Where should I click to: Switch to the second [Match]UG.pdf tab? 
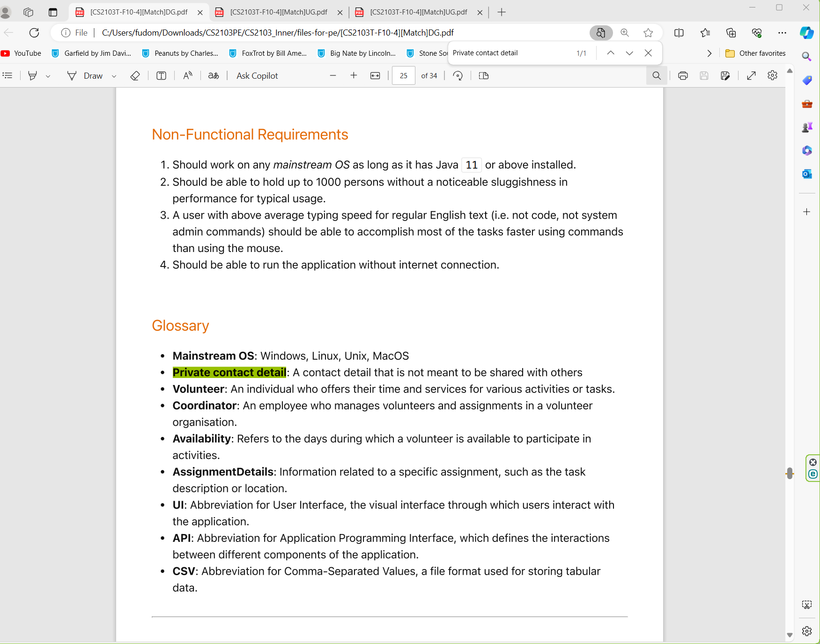coord(279,12)
